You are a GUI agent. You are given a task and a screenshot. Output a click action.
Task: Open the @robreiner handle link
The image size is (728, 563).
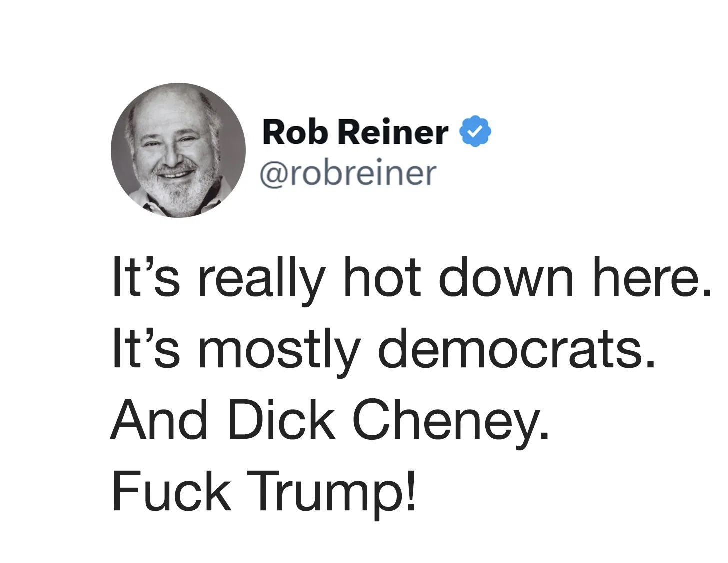click(x=348, y=173)
